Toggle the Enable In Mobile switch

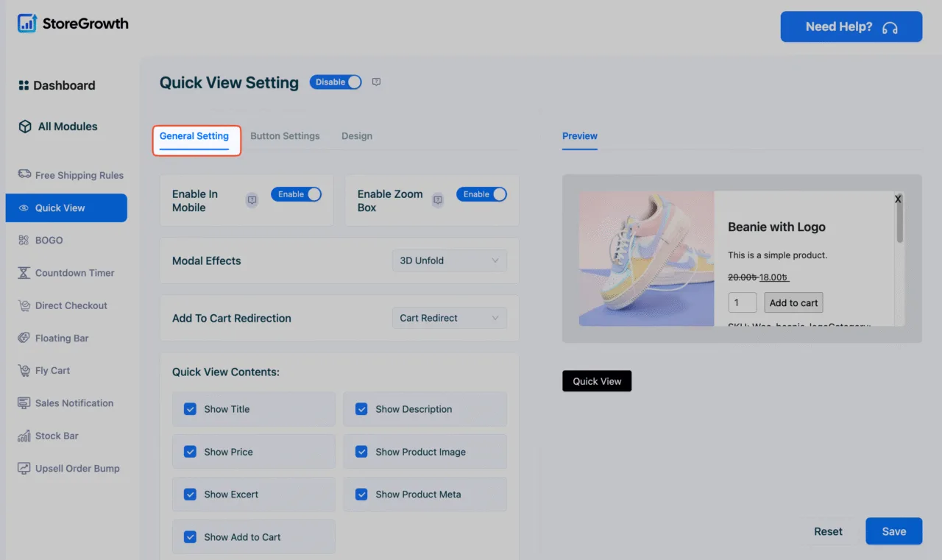[x=296, y=194]
